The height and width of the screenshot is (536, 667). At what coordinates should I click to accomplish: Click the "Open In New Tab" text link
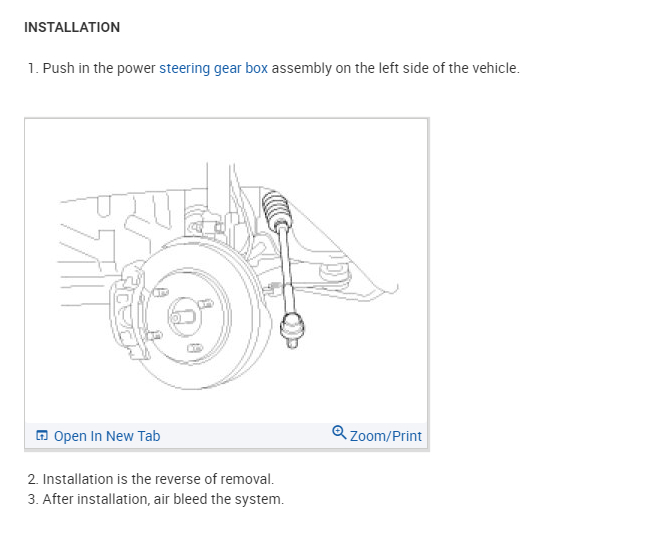[106, 436]
